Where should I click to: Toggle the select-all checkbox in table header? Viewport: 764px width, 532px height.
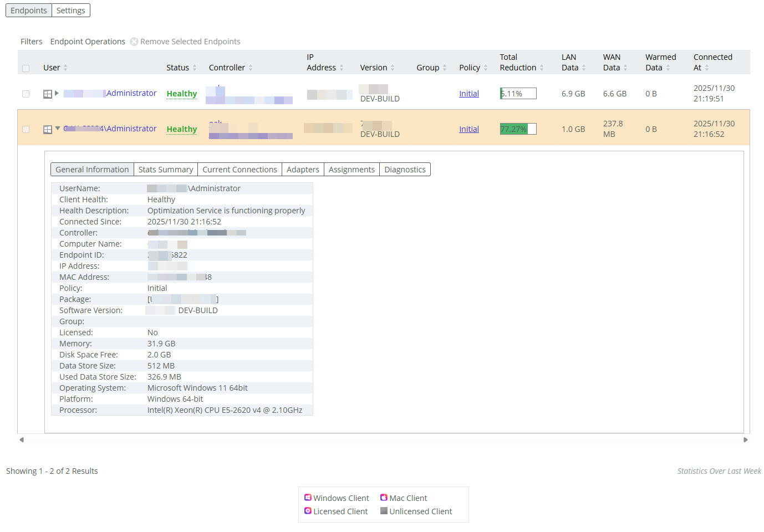coord(26,68)
